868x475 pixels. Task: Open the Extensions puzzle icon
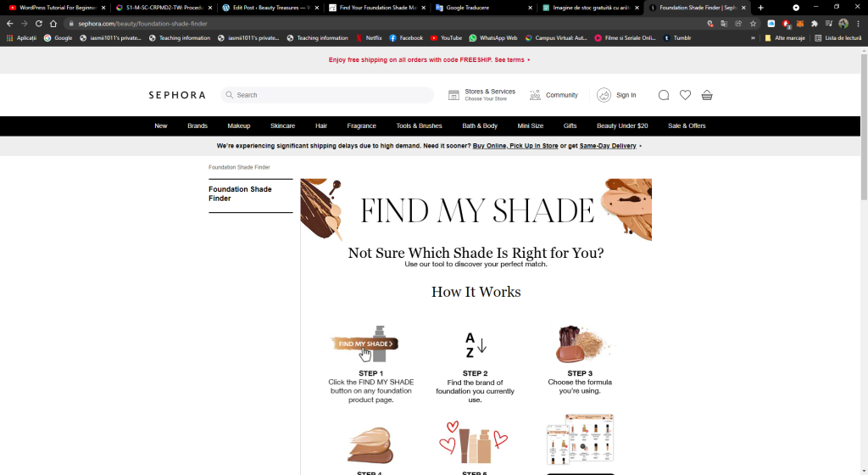pyautogui.click(x=815, y=24)
